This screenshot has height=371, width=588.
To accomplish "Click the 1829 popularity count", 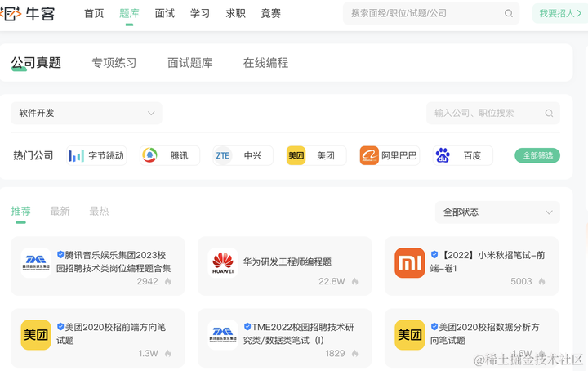I will click(335, 353).
